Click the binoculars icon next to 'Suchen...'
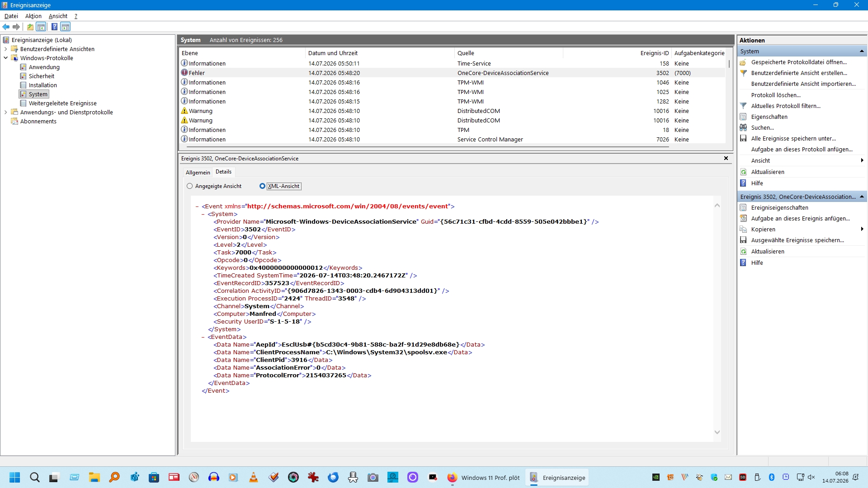This screenshot has width=868, height=488. pos(743,127)
